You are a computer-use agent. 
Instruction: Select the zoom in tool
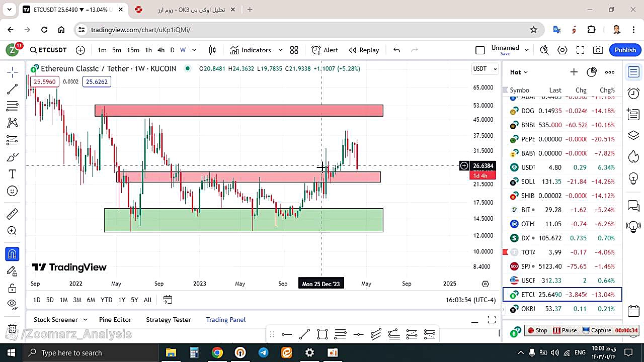coord(13,231)
